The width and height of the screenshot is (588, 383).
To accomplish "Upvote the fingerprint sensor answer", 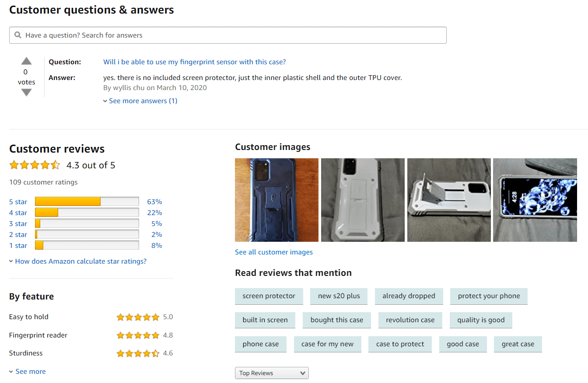I will (26, 61).
